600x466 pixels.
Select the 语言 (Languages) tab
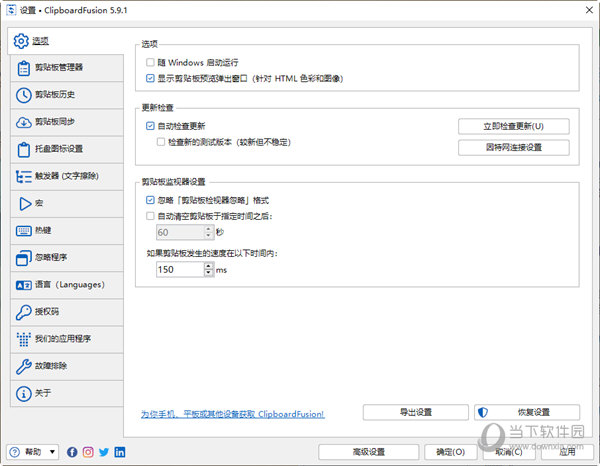tap(67, 285)
